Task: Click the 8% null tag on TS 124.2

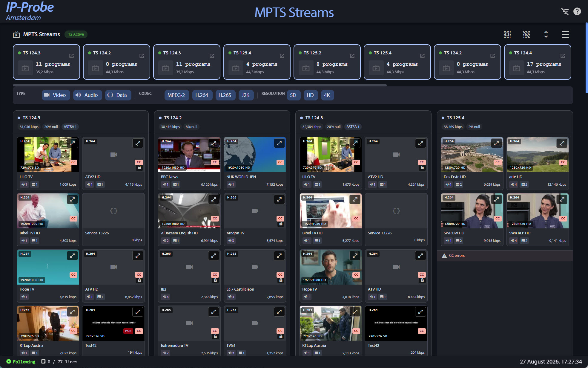Action: (191, 127)
